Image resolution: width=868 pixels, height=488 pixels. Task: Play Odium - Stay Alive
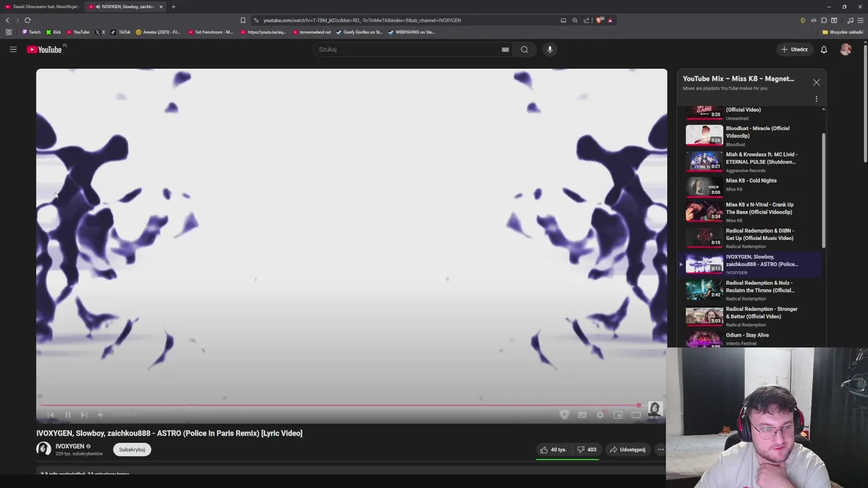coord(751,339)
